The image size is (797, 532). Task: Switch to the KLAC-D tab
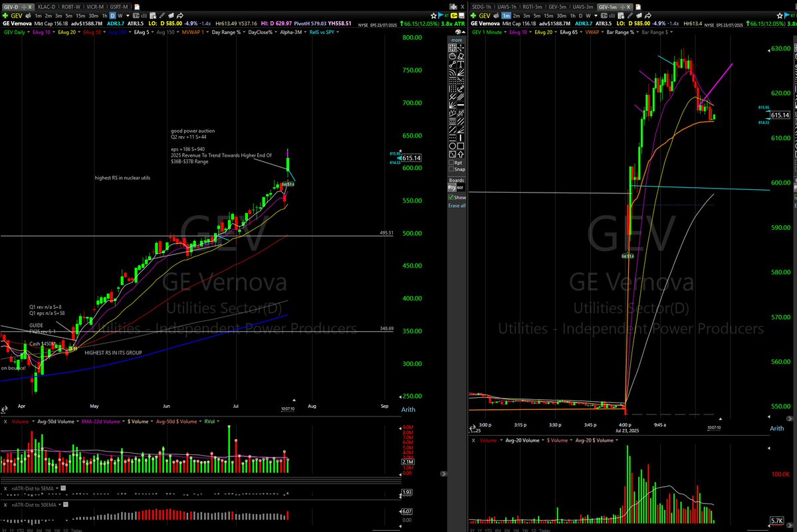[x=47, y=7]
